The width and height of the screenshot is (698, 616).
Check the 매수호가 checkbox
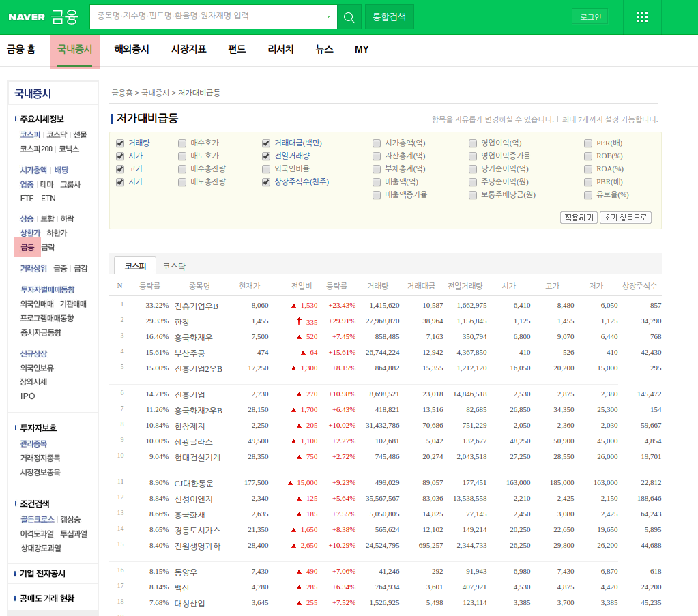[x=181, y=143]
